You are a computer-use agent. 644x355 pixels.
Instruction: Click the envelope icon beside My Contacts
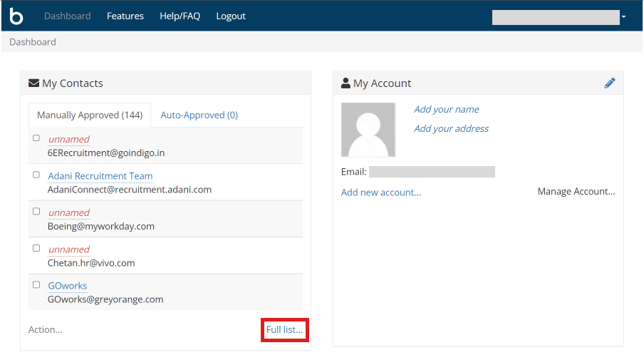pyautogui.click(x=33, y=83)
